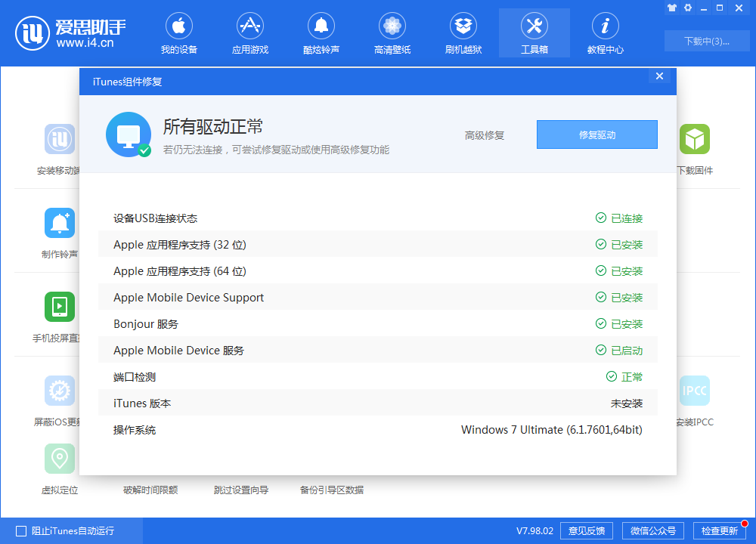Switch to the 工具箱 tab
The image size is (756, 544).
tap(534, 33)
